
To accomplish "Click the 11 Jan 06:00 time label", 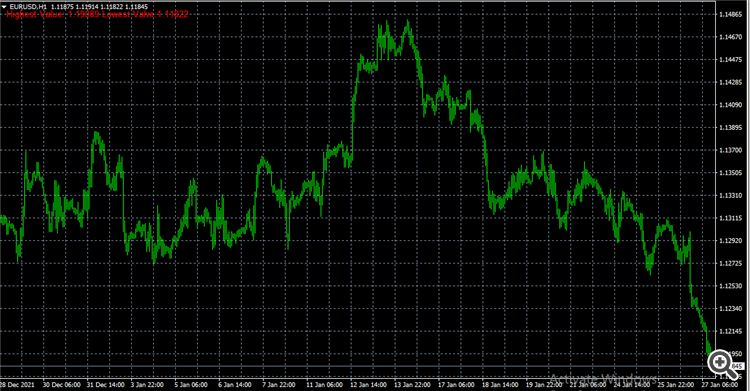I will tap(325, 385).
